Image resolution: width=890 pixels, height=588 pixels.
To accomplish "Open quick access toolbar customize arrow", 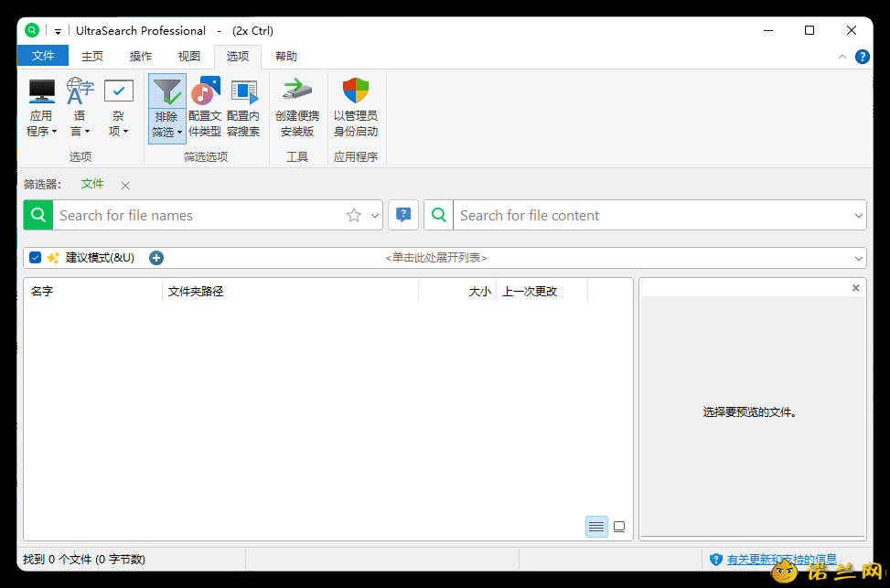I will coord(58,32).
